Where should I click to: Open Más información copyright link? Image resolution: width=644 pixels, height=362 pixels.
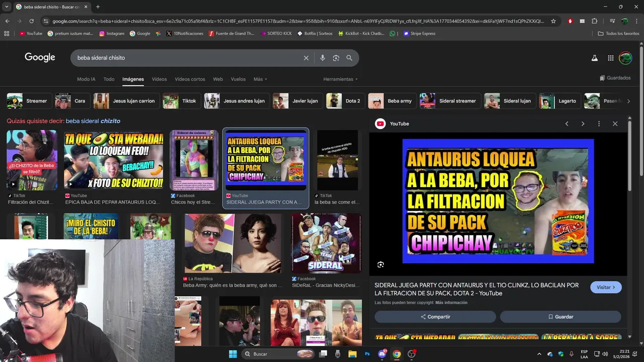point(451,303)
